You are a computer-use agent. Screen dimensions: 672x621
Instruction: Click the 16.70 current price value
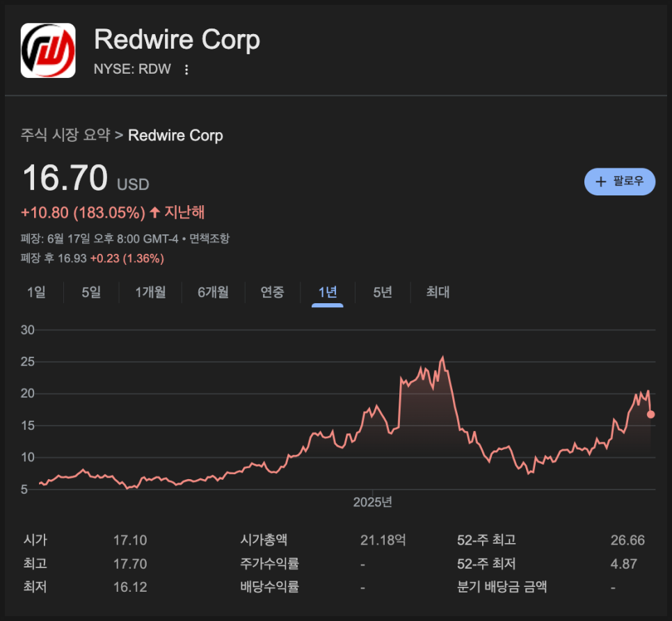(x=65, y=178)
